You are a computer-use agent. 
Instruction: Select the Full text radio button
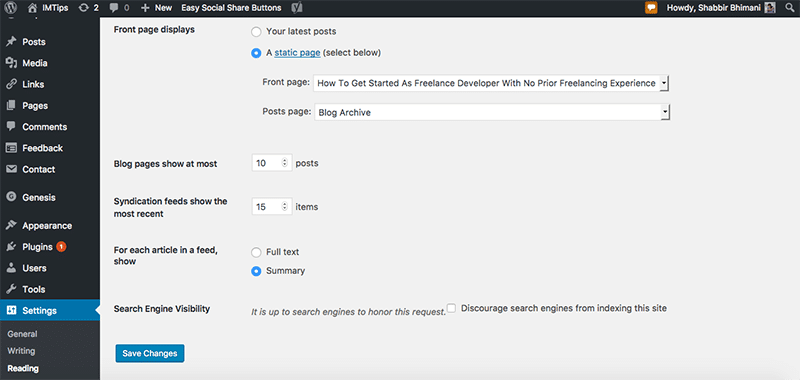click(256, 252)
